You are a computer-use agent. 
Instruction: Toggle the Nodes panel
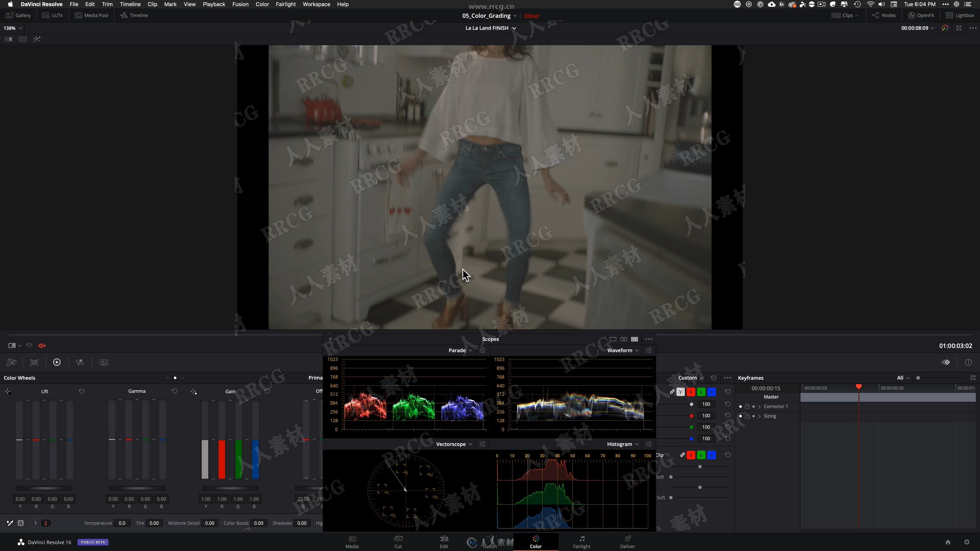(x=884, y=15)
